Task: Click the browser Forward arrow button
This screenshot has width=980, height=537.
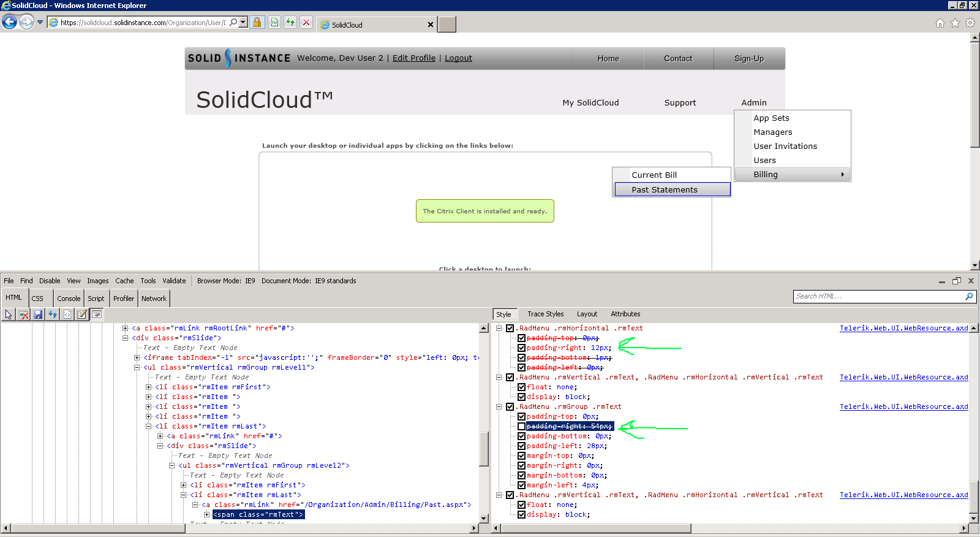Action: (26, 22)
